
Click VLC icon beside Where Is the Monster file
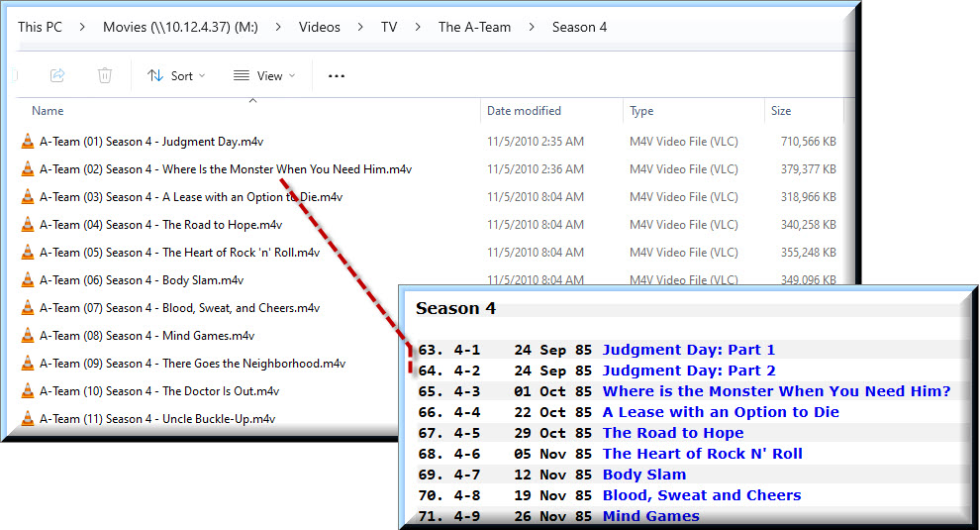click(28, 169)
